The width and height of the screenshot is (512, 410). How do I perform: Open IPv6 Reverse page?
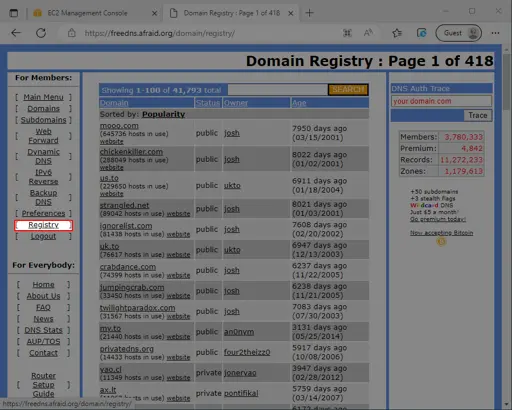pos(43,177)
